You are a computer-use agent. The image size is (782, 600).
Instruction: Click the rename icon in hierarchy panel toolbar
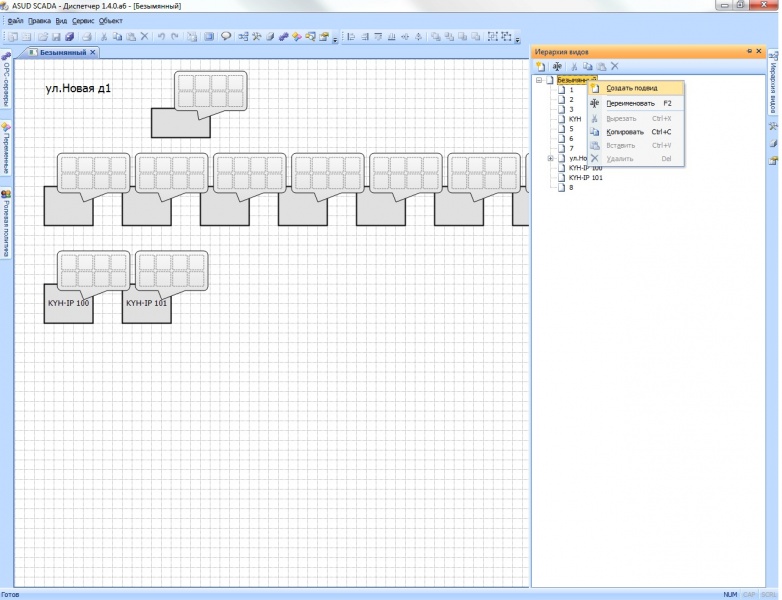[x=556, y=66]
